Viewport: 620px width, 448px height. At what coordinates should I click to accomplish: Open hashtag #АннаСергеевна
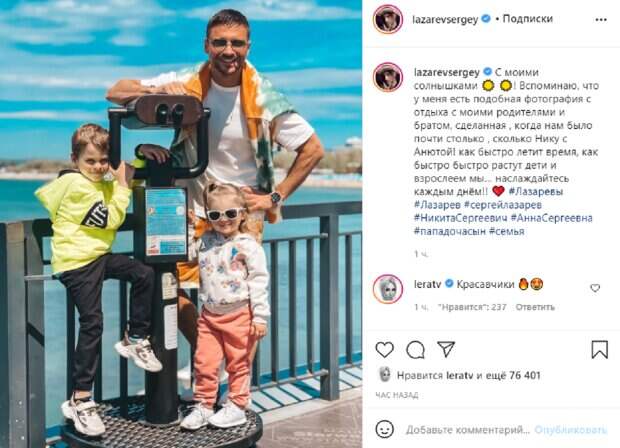tap(552, 218)
